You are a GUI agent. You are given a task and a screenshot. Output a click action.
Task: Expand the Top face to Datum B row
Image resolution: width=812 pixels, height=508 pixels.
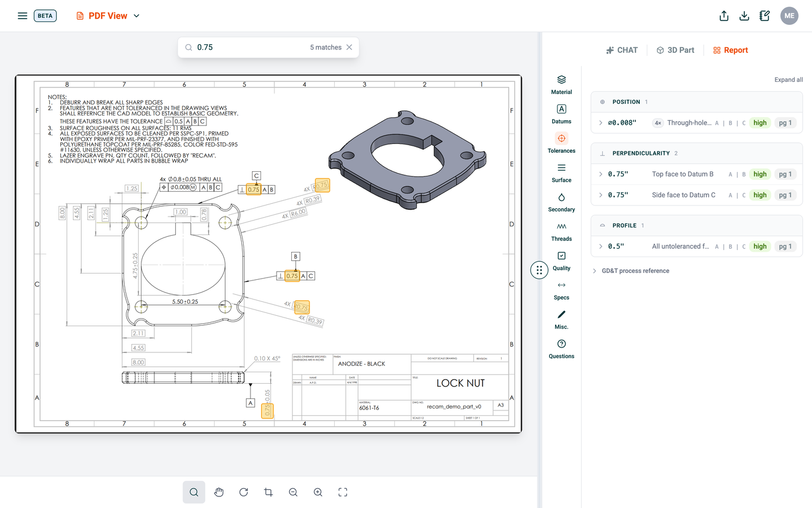[x=697, y=174]
